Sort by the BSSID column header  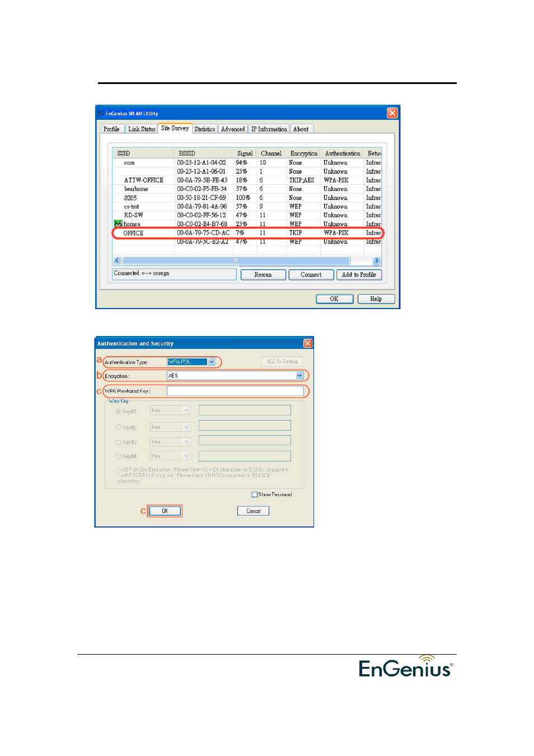pos(203,153)
